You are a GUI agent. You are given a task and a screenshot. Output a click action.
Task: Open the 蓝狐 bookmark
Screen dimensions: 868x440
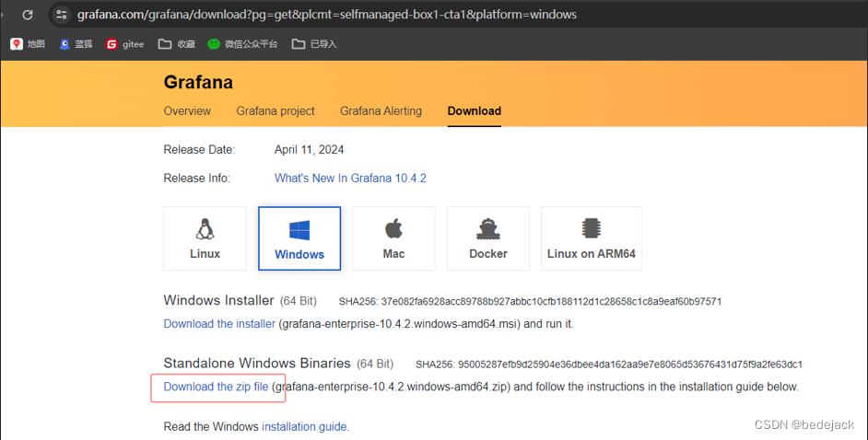76,43
